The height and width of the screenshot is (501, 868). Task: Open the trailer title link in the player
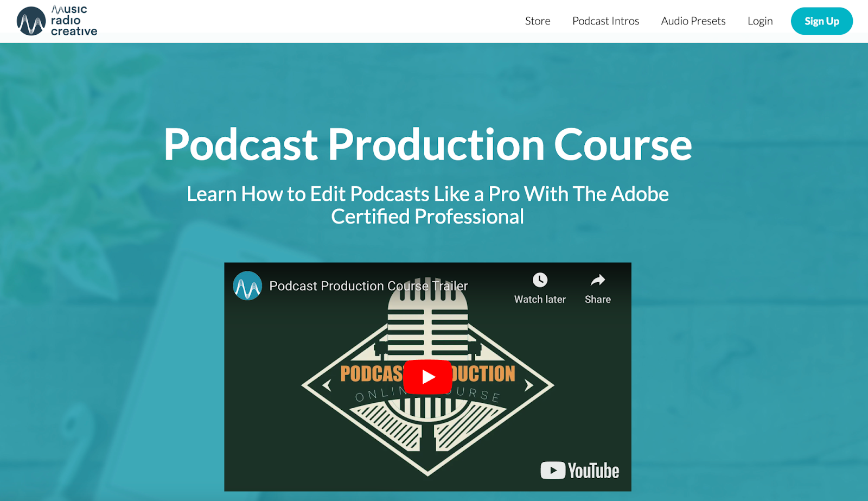[x=368, y=286]
